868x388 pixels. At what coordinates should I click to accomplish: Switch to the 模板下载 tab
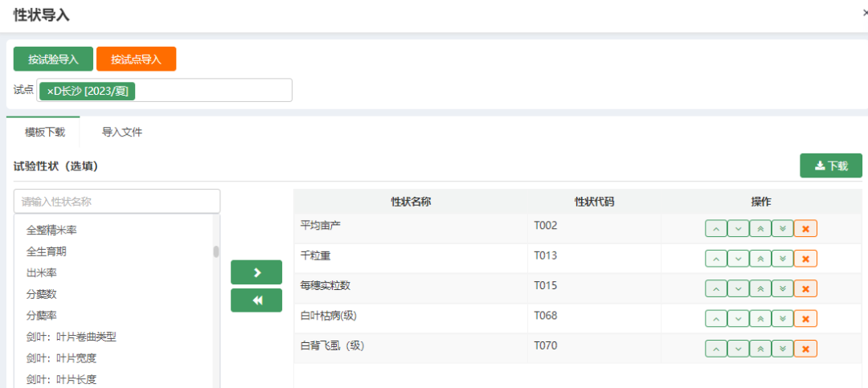click(45, 133)
